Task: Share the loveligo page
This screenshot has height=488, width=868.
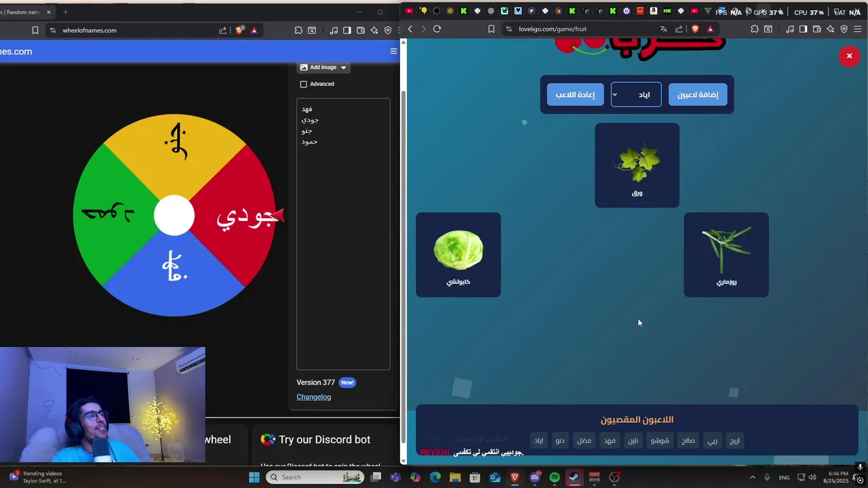Action: click(679, 29)
